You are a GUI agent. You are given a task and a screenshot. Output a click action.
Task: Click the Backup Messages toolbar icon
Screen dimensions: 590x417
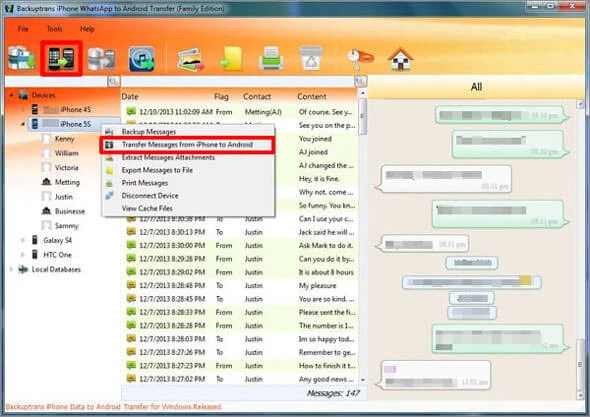point(21,59)
